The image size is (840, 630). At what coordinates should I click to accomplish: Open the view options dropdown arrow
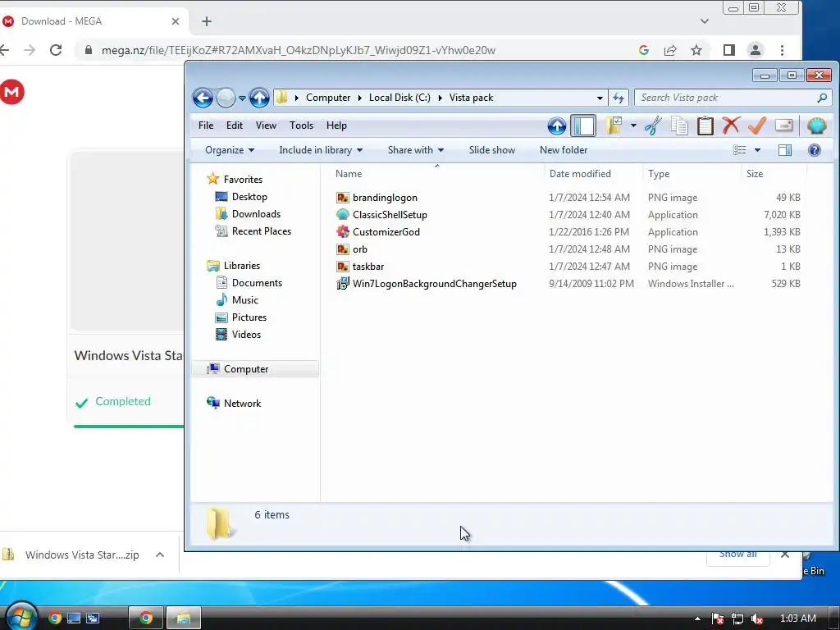point(757,151)
